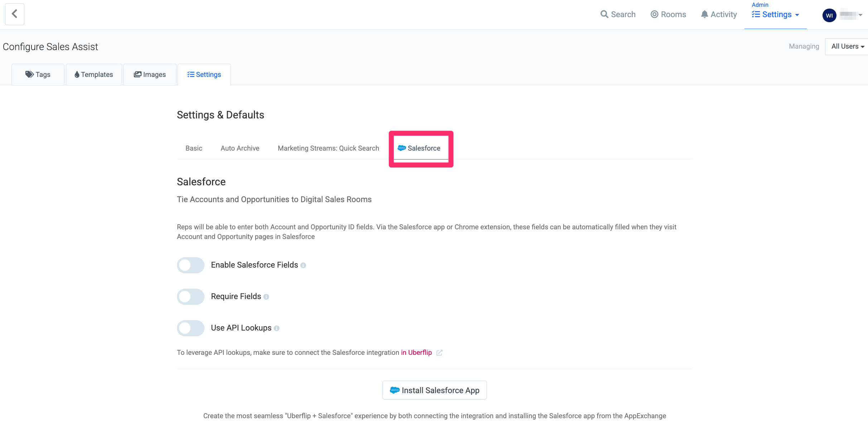Click the magnifier icon beside Search

[604, 14]
